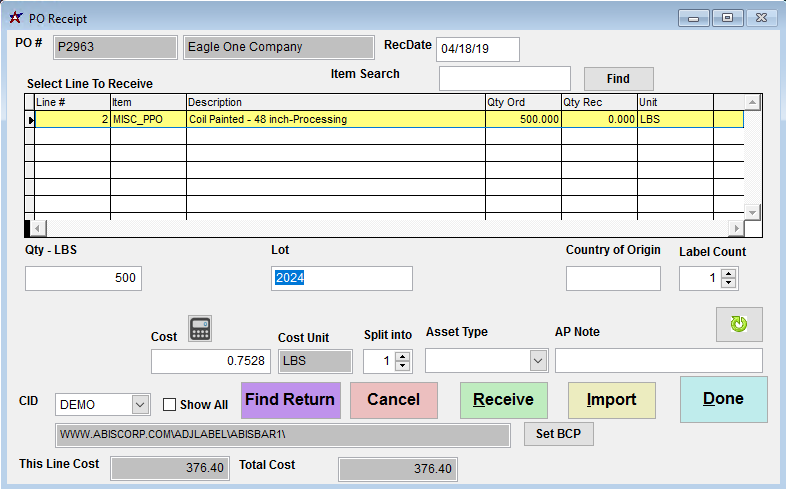Increase the Label Count spinner
Screen dimensions: 786x489
pos(729,273)
